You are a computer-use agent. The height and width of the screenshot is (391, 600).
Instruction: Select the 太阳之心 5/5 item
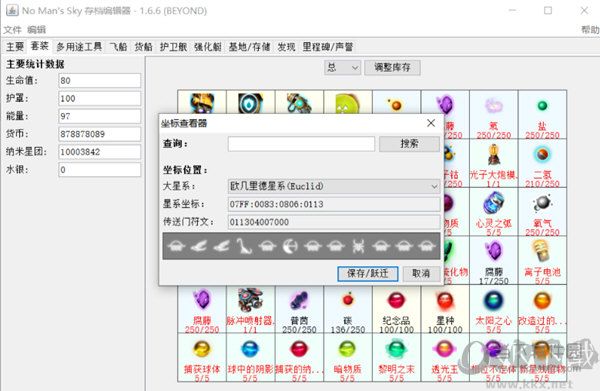pyautogui.click(x=494, y=309)
